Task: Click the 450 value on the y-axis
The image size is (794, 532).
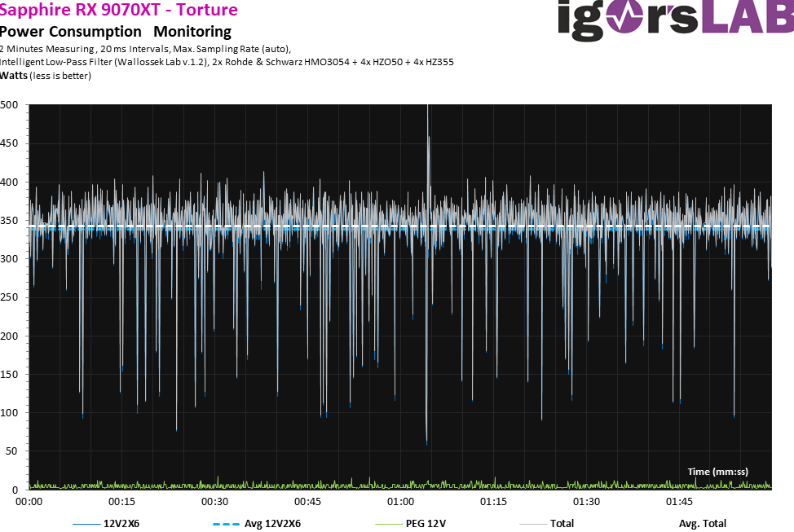Action: pos(9,143)
